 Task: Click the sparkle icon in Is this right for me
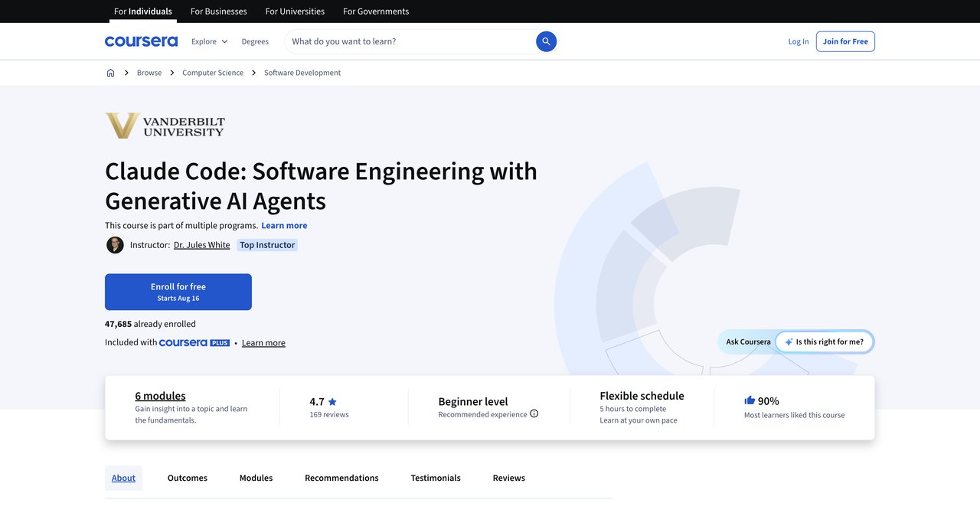(x=789, y=342)
